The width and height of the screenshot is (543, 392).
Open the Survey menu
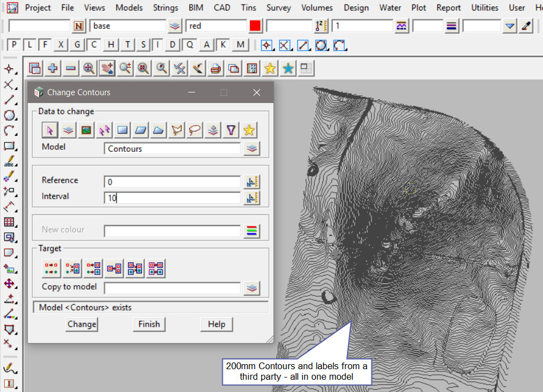pos(278,8)
